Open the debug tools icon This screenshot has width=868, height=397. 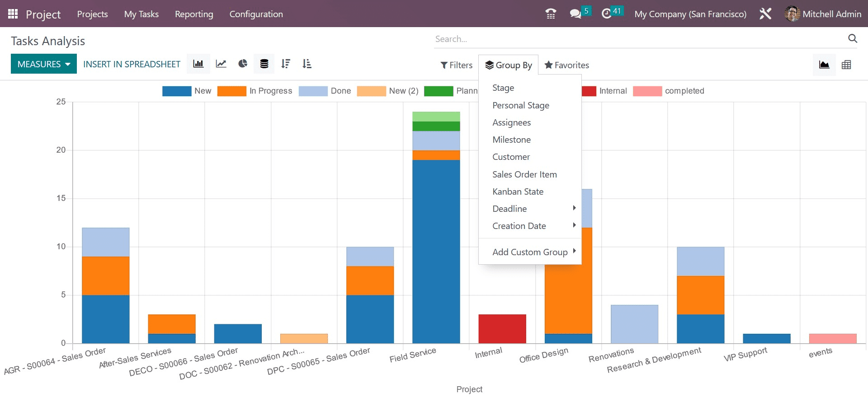click(765, 14)
